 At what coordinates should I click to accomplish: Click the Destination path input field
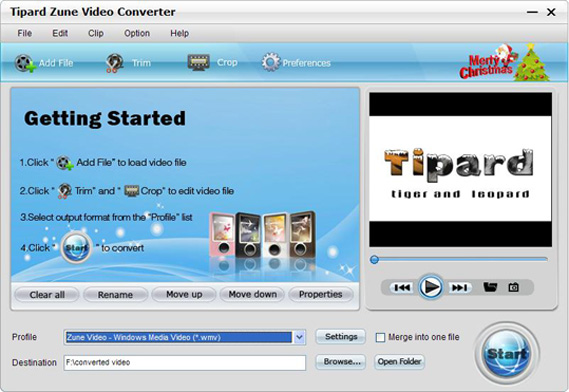click(185, 363)
